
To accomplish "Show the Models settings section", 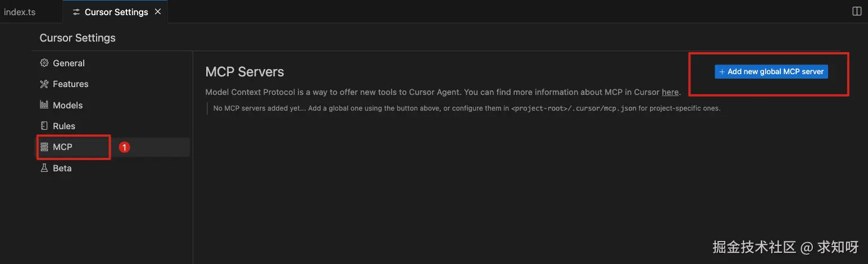I will (x=67, y=105).
